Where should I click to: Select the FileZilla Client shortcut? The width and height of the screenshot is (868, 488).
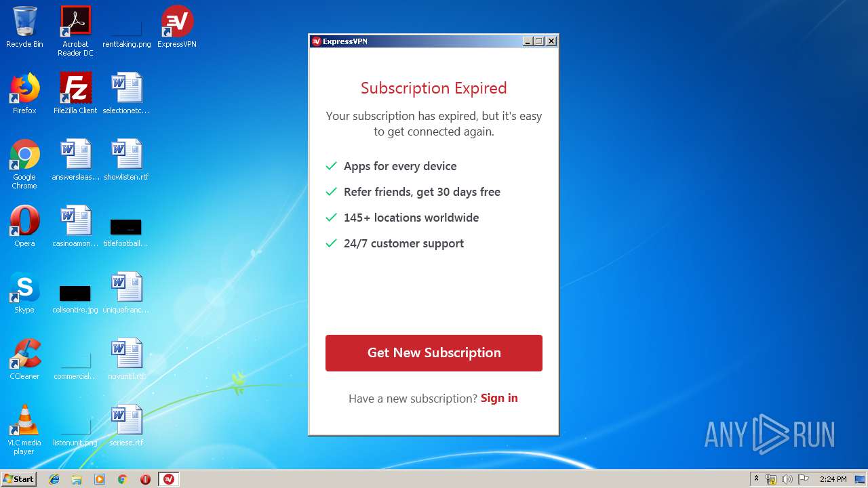coord(75,94)
